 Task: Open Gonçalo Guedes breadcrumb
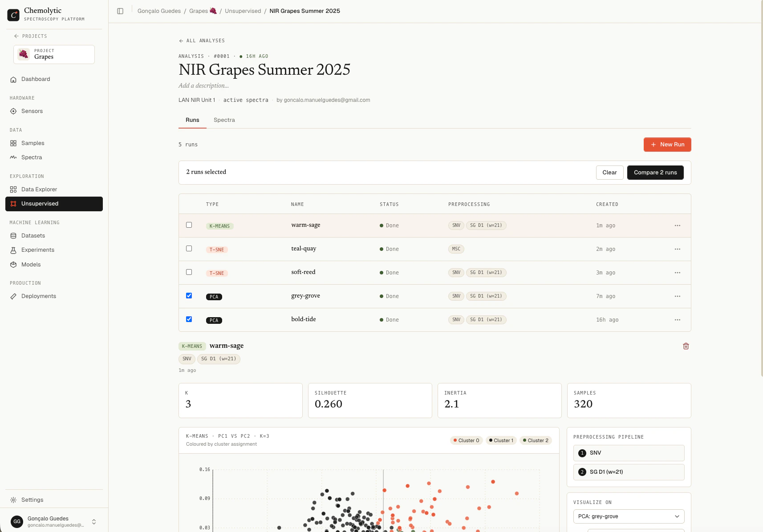tap(159, 11)
